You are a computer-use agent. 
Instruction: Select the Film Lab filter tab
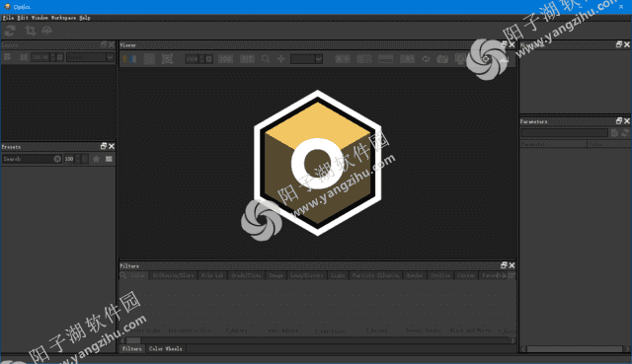[x=212, y=275]
